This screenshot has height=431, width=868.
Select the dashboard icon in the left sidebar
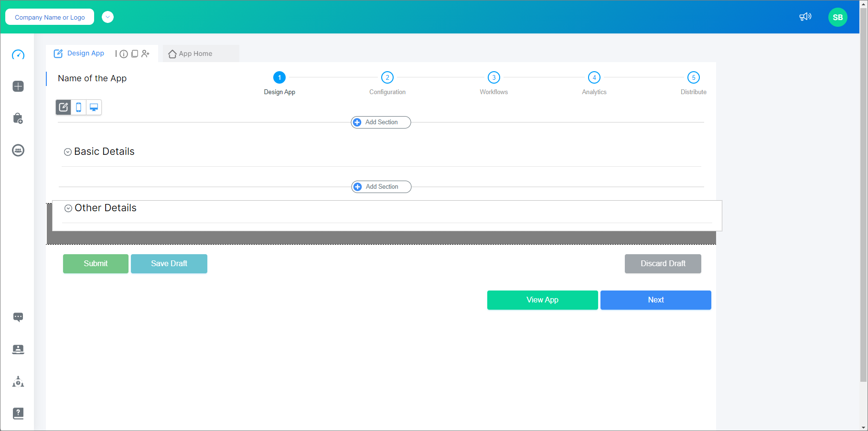click(18, 54)
